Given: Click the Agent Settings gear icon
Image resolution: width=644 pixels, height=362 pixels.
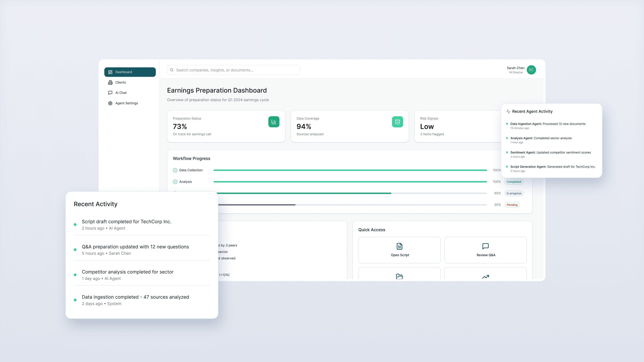Looking at the screenshot, I should click(110, 103).
